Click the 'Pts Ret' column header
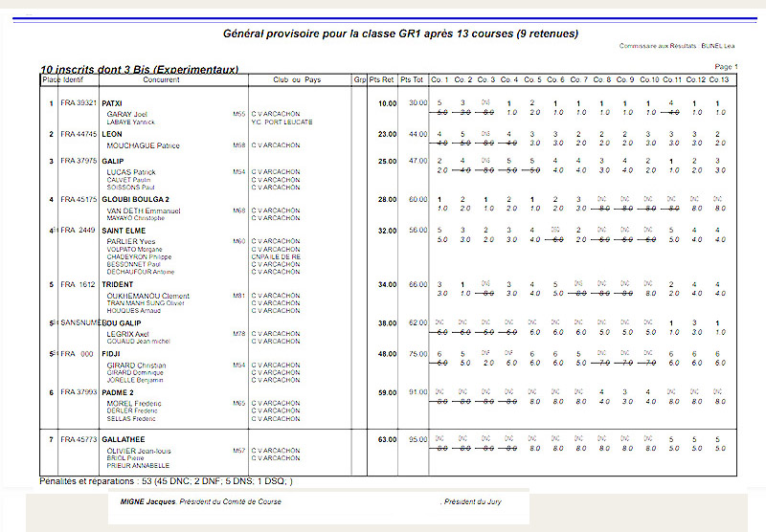The width and height of the screenshot is (766, 532). coord(381,79)
